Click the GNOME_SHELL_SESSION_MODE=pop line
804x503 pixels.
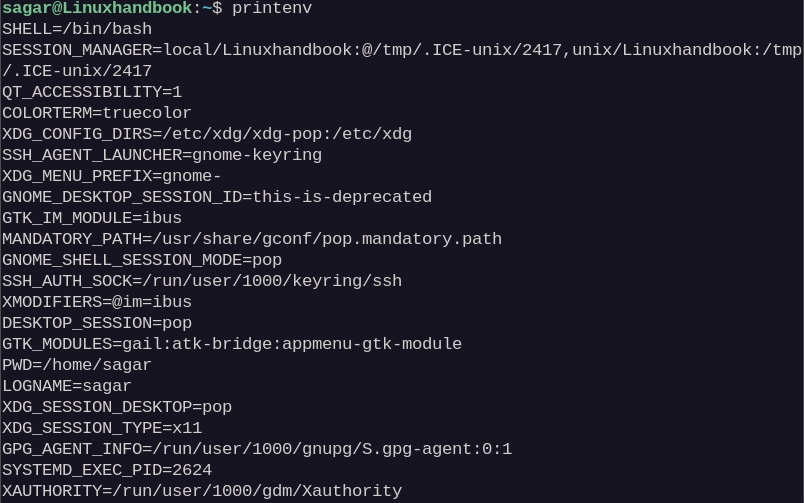[142, 260]
